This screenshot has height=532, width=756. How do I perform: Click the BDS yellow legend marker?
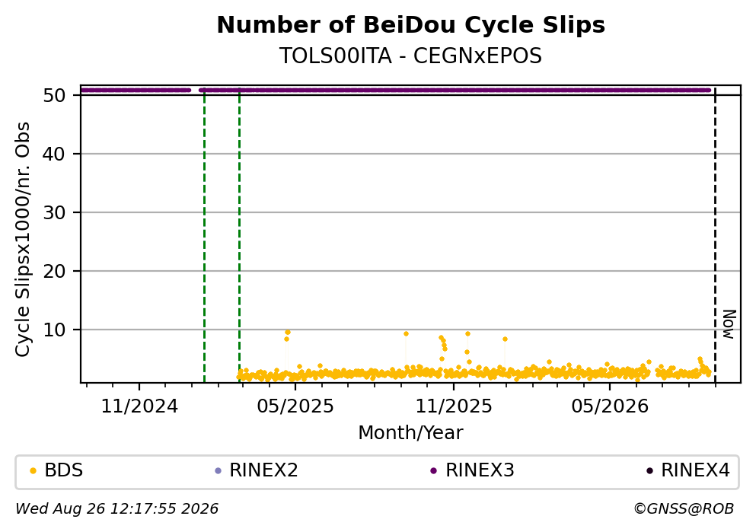click(x=33, y=471)
